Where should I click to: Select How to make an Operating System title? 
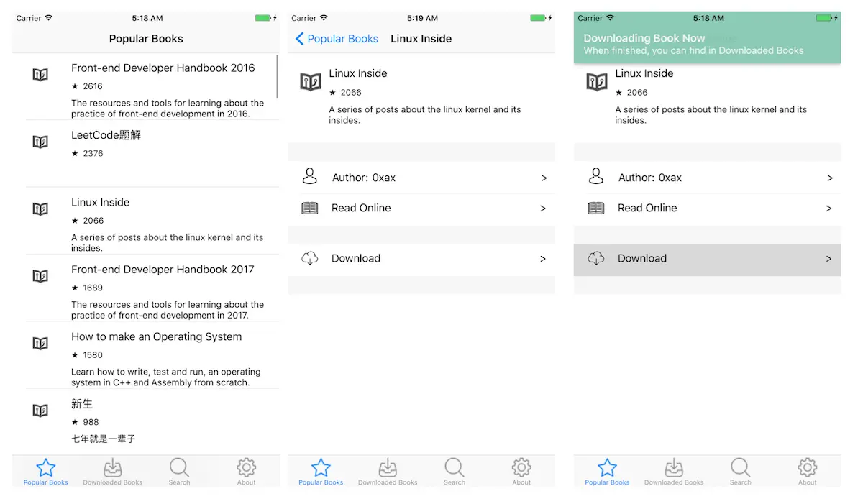pos(156,336)
